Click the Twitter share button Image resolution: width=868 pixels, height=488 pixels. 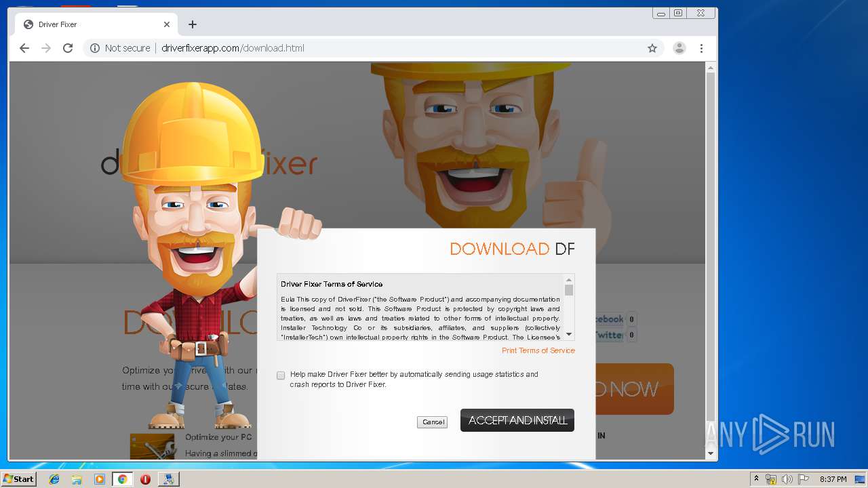[609, 335]
